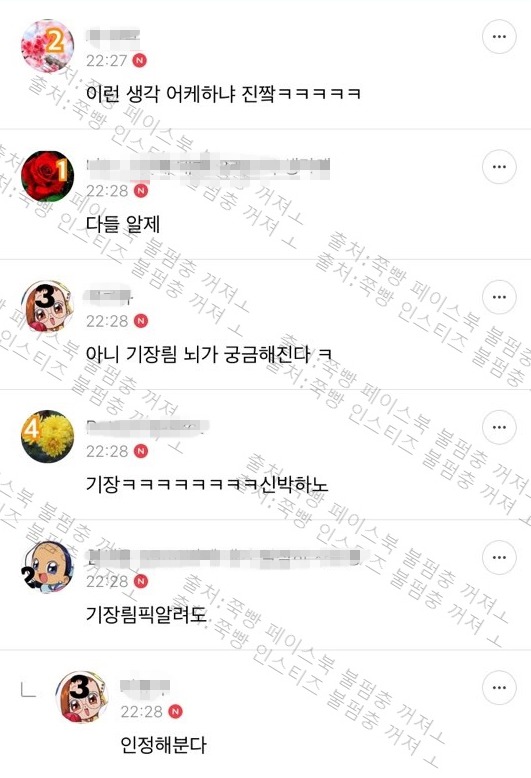Select the comment text '기장림픽알려도'
The width and height of the screenshot is (531, 778).
(146, 615)
